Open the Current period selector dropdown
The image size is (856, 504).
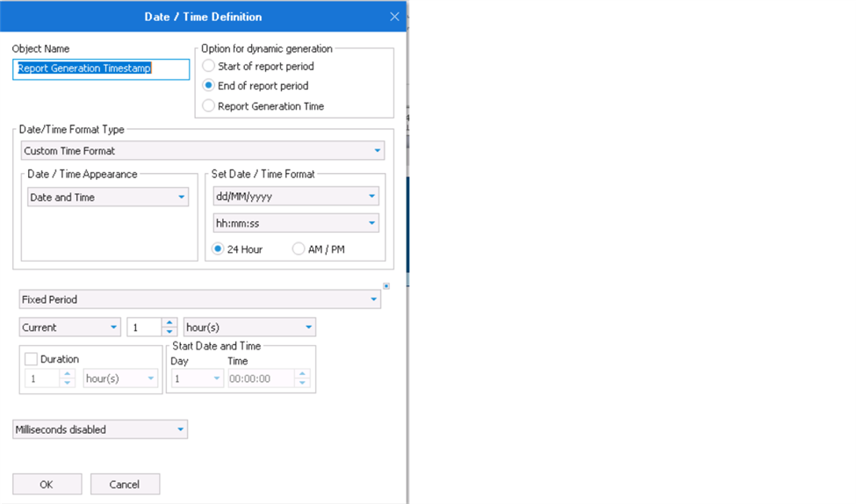coord(70,328)
